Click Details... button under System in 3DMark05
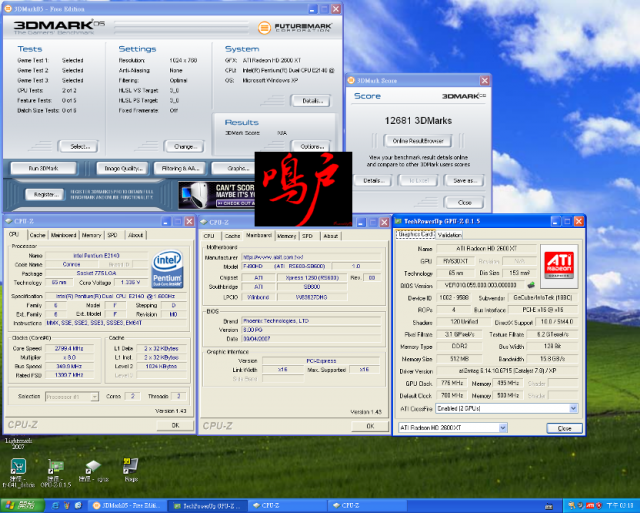 click(311, 101)
